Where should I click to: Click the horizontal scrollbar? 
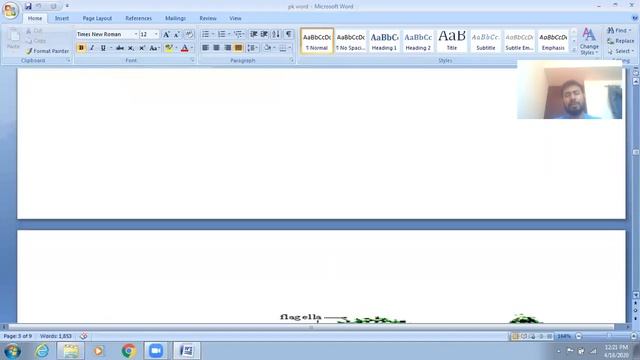pos(311,327)
